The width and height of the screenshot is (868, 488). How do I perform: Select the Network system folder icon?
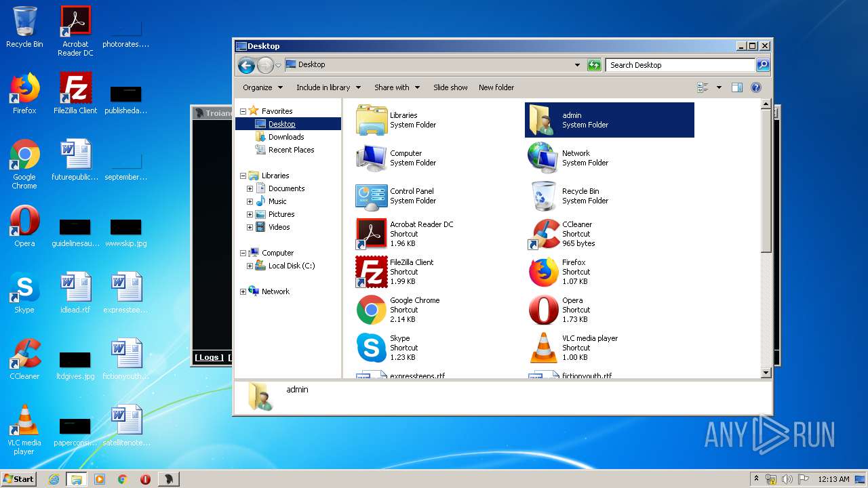click(543, 158)
